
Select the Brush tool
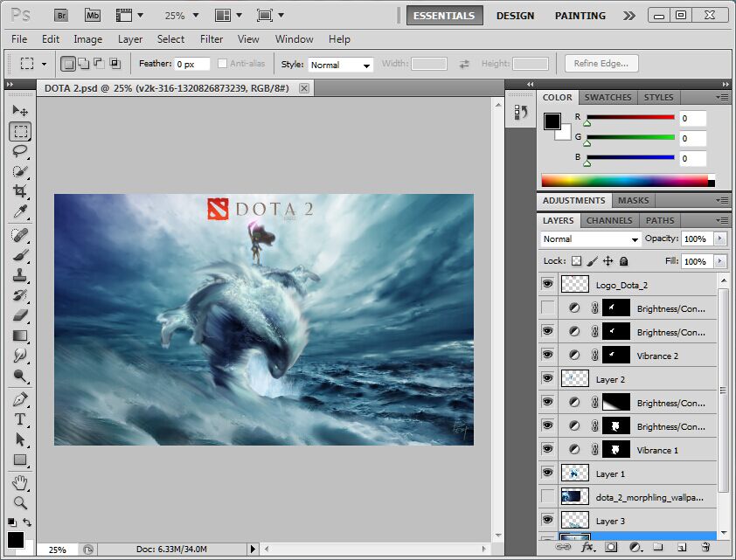20,255
